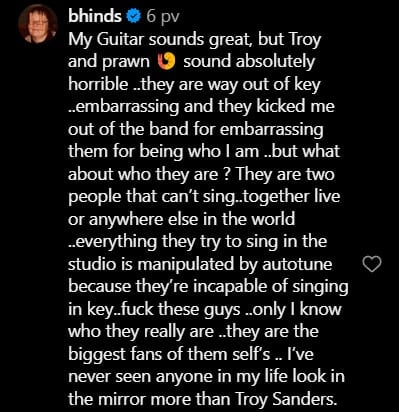
Task: Click the blue verified badge next to bhinds
Action: pyautogui.click(x=134, y=17)
